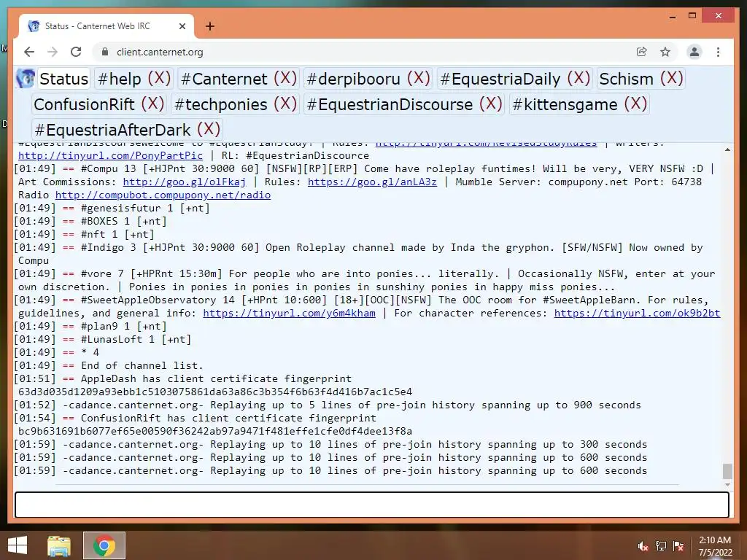Close the #EquestriaDaily channel with its (X)
Screen dimensions: 747x560
point(578,78)
